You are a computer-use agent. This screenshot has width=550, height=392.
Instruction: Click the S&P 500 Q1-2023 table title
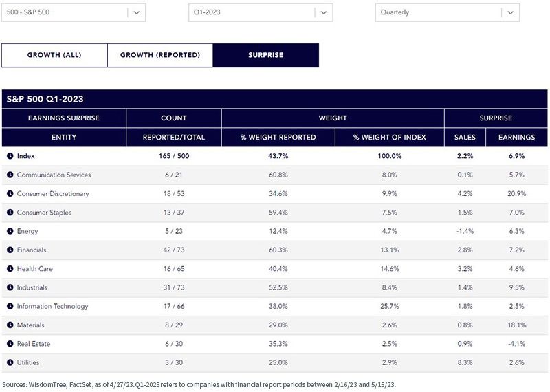click(45, 99)
